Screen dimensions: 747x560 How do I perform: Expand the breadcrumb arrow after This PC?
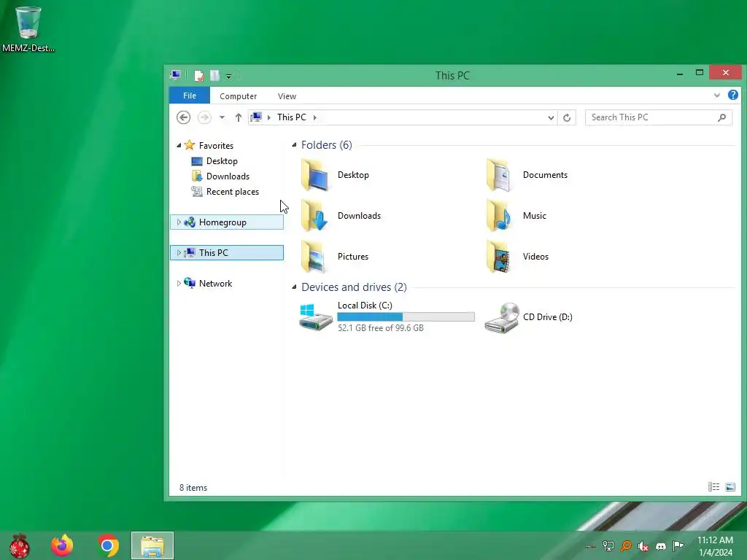[x=315, y=117]
